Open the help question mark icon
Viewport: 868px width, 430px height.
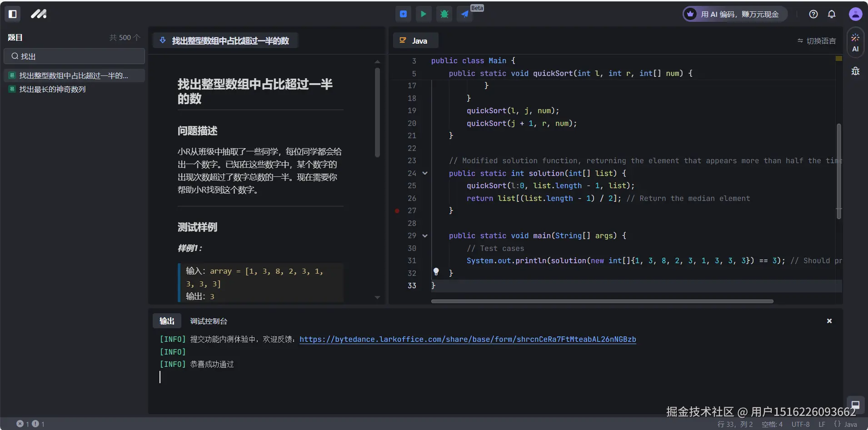(x=813, y=14)
